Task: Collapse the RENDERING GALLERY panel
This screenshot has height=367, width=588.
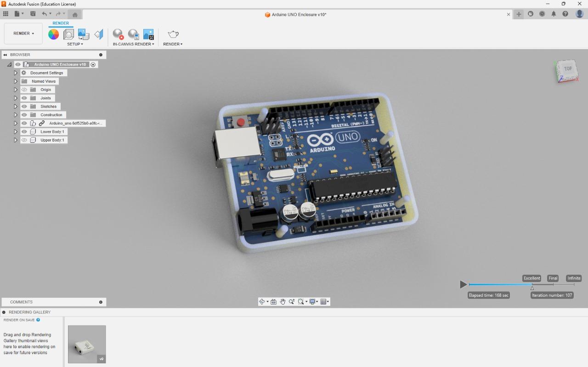Action: pos(4,312)
